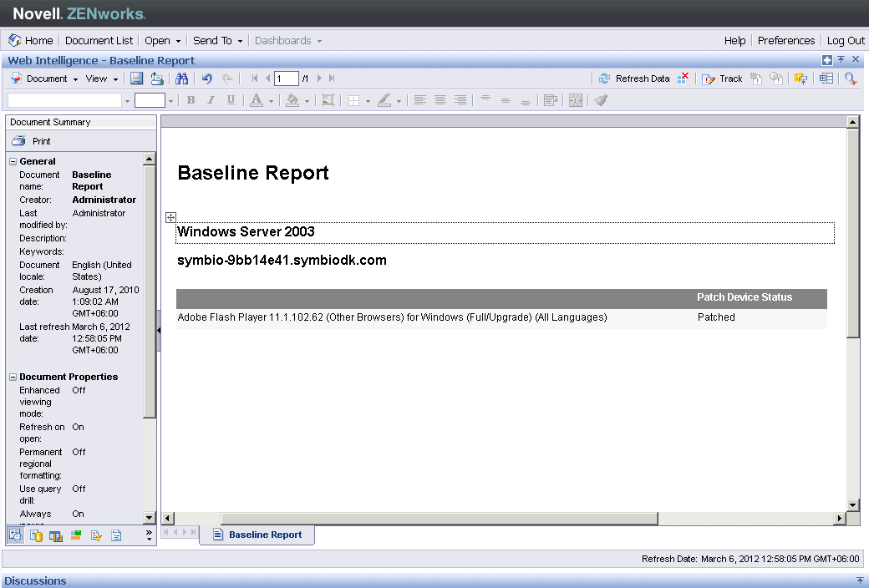Click the magnifier icon at toolbar's right end

pos(851,79)
